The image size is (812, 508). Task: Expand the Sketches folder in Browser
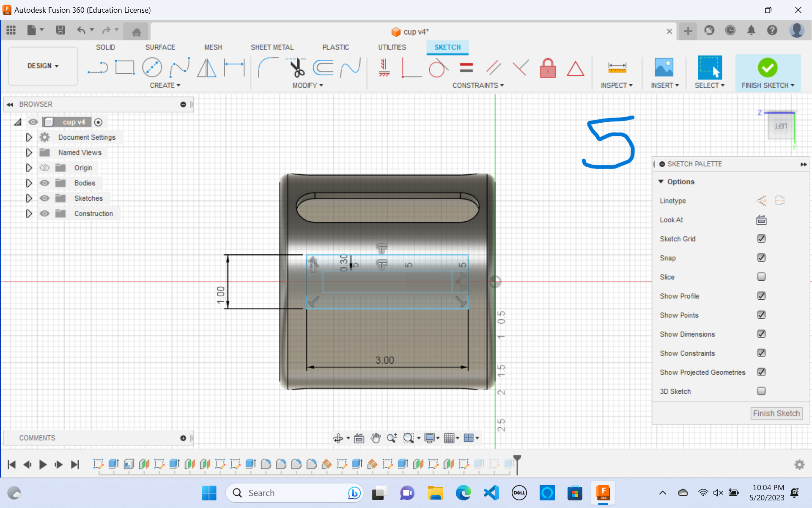pyautogui.click(x=29, y=198)
